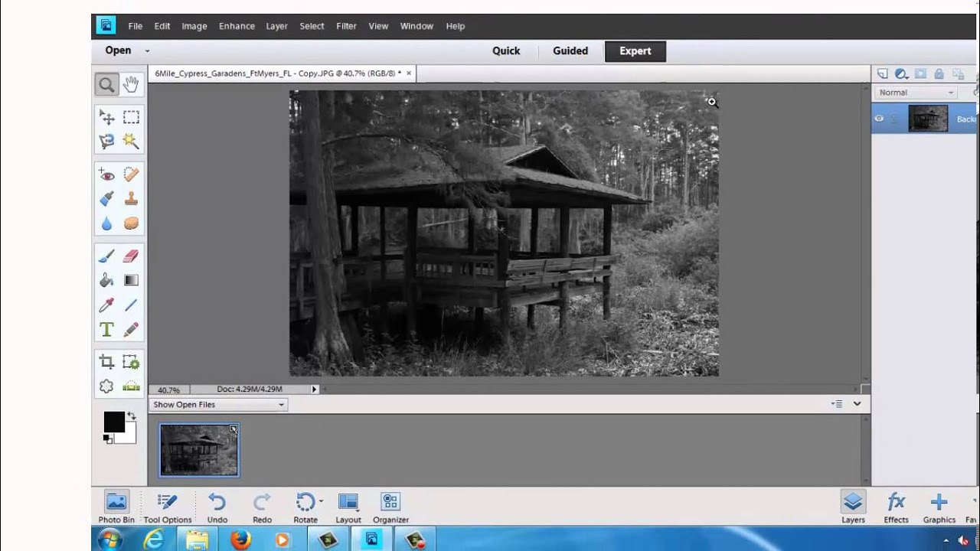Select the Type tool
Image resolution: width=980 pixels, height=551 pixels.
106,330
